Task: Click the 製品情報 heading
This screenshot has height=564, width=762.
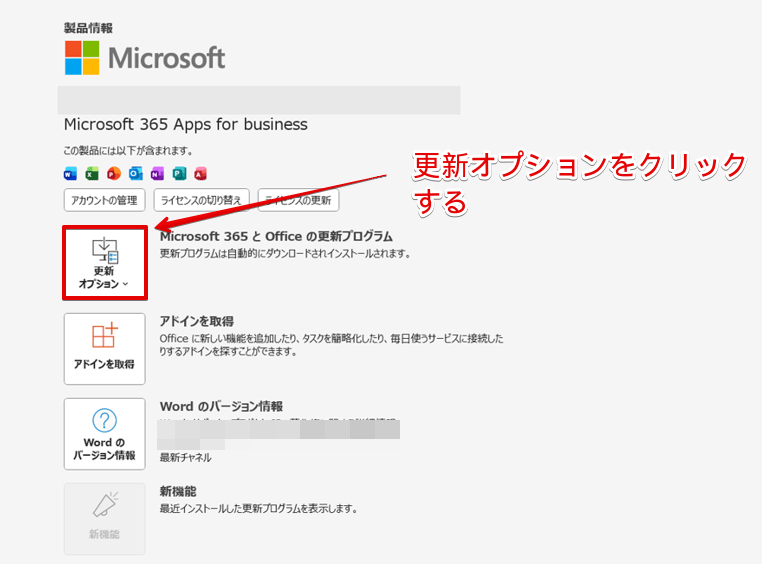Action: coord(88,28)
